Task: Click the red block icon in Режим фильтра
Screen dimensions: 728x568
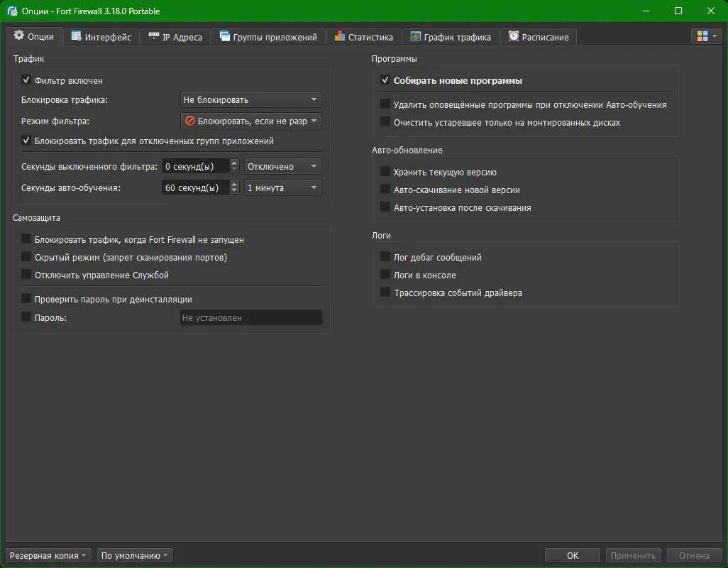Action: (190, 121)
